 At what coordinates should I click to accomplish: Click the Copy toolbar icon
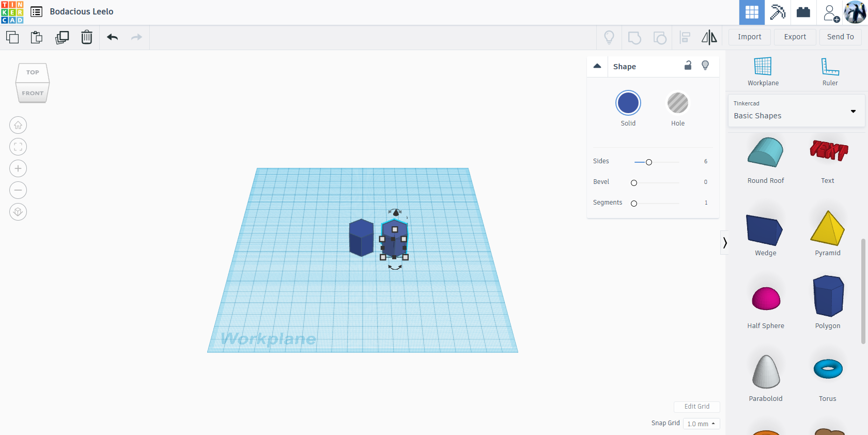point(12,37)
